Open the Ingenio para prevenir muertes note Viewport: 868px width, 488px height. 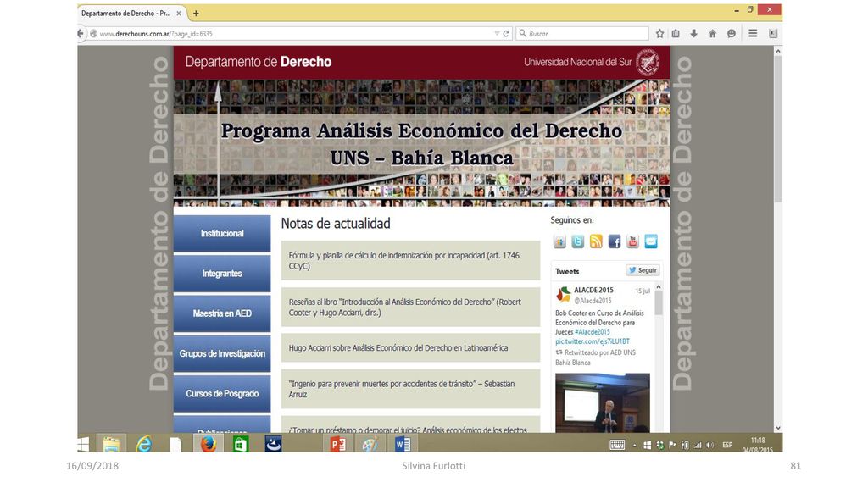(x=410, y=389)
